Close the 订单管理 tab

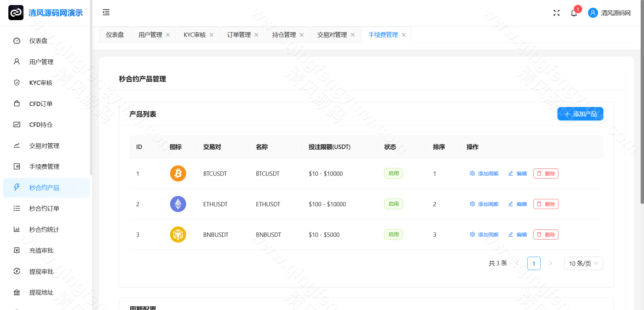coord(257,35)
